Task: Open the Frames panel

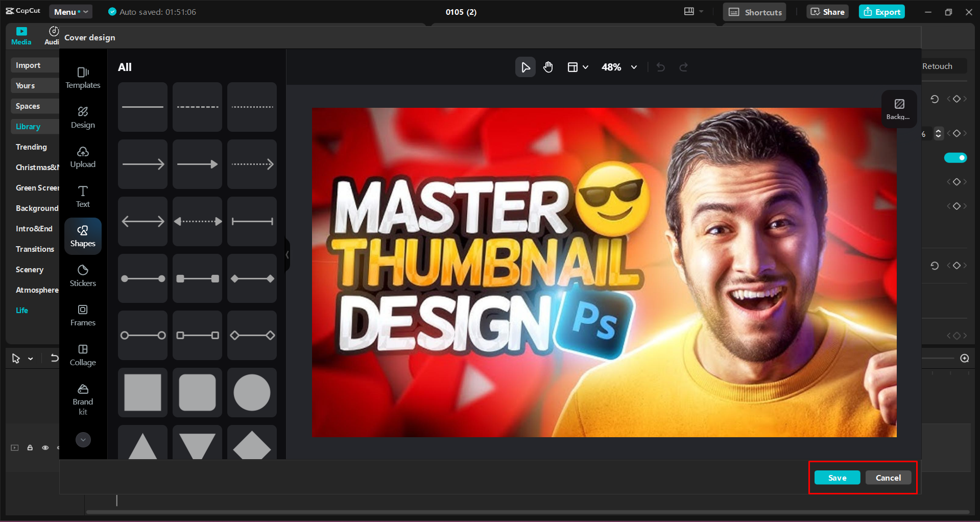Action: pyautogui.click(x=83, y=315)
